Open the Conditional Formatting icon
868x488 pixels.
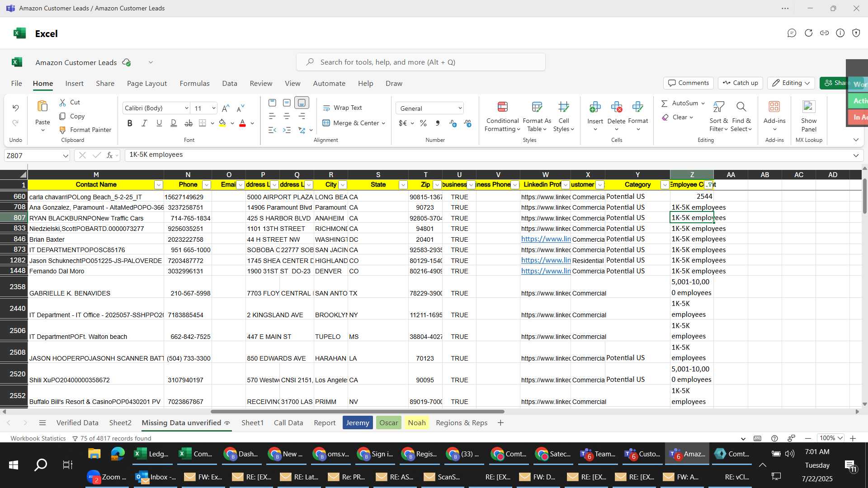click(502, 107)
